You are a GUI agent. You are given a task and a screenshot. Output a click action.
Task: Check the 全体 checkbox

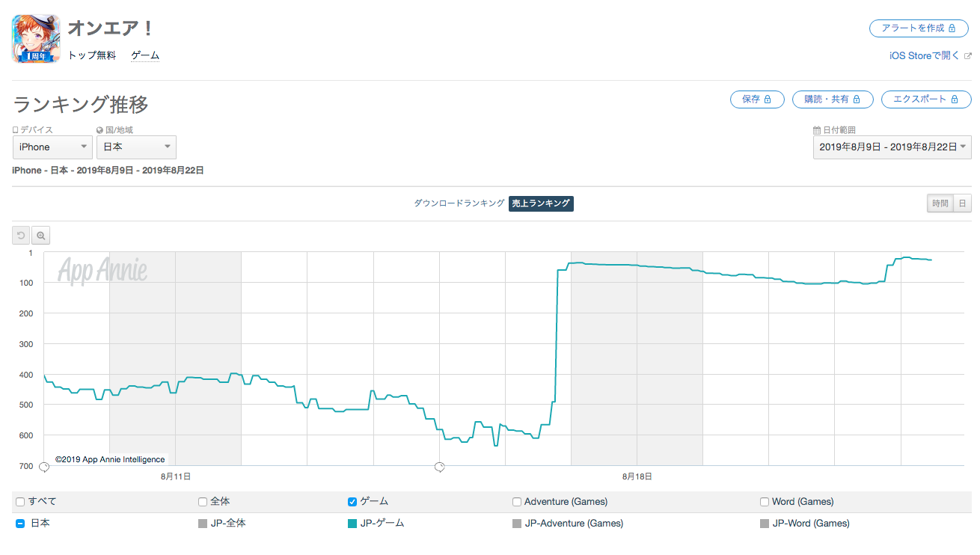point(203,502)
